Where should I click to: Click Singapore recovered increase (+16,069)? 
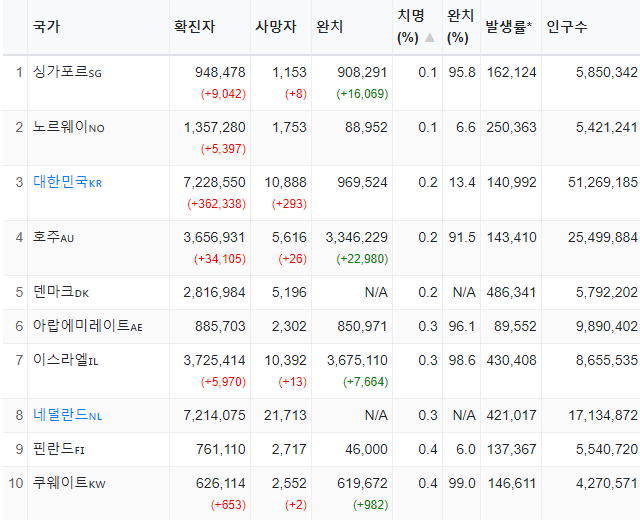pos(362,94)
